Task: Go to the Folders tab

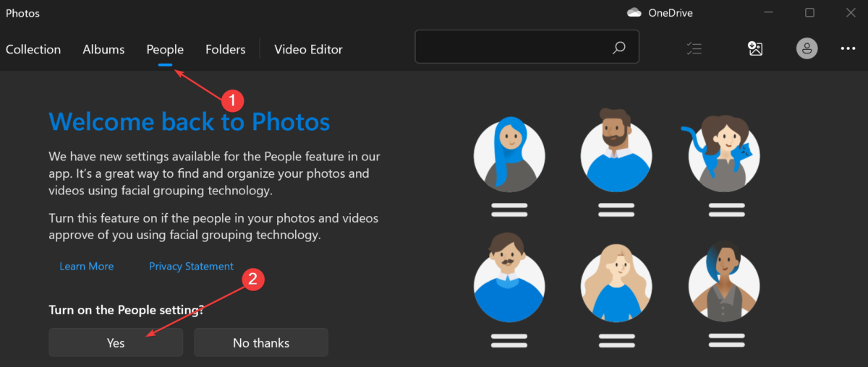Action: click(x=226, y=49)
